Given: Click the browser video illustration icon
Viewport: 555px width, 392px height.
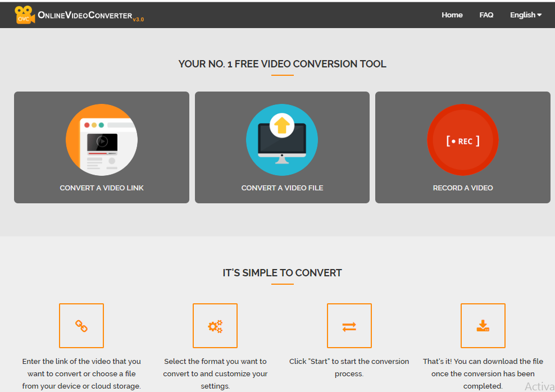Looking at the screenshot, I should (x=102, y=140).
